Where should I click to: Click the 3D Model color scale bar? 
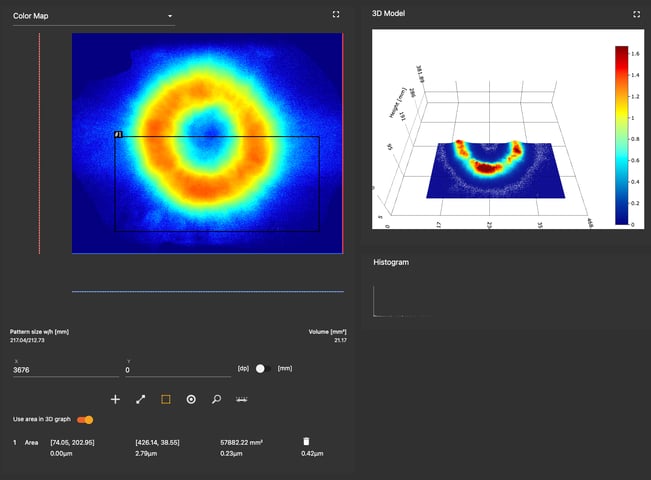[x=621, y=135]
